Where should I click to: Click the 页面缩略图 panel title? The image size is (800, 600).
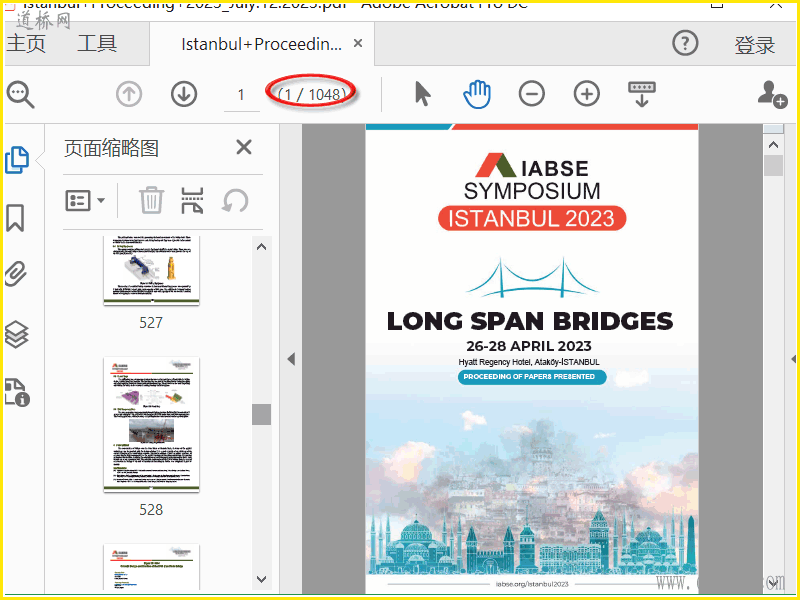pyautogui.click(x=111, y=148)
